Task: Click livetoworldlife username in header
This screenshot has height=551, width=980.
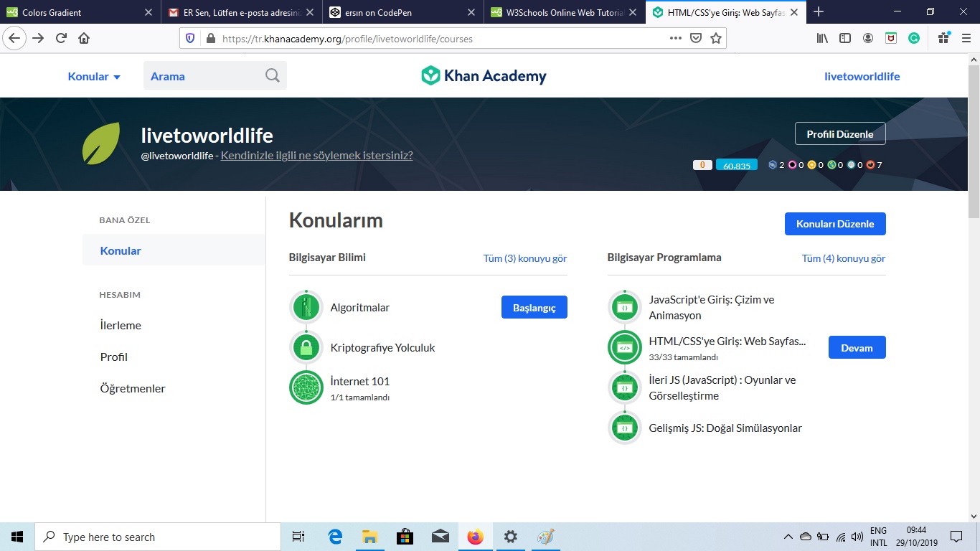Action: pyautogui.click(x=862, y=76)
